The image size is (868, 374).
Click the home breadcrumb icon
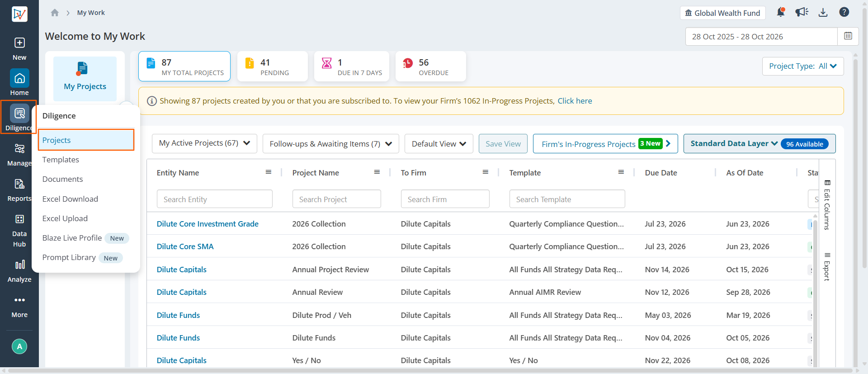click(55, 13)
